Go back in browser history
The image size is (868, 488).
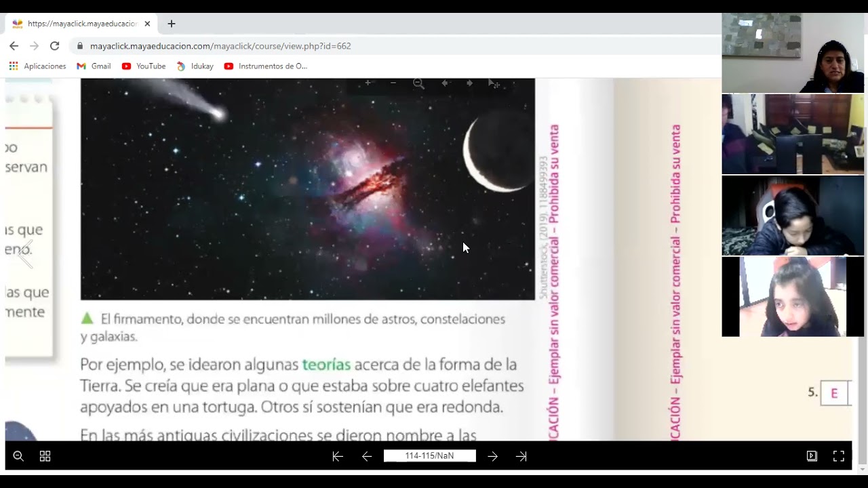click(14, 46)
